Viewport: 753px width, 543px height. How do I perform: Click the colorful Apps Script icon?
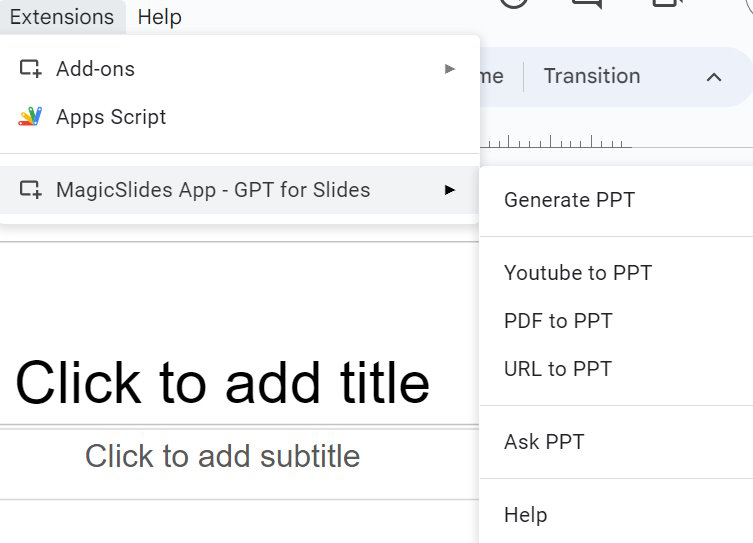click(x=30, y=117)
